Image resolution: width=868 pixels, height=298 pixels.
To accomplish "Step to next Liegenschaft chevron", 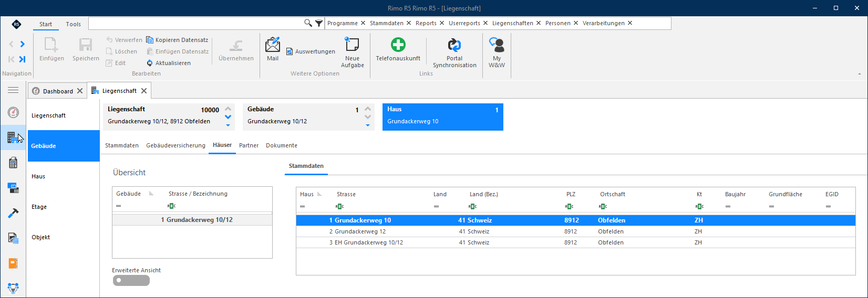I will coord(228,117).
